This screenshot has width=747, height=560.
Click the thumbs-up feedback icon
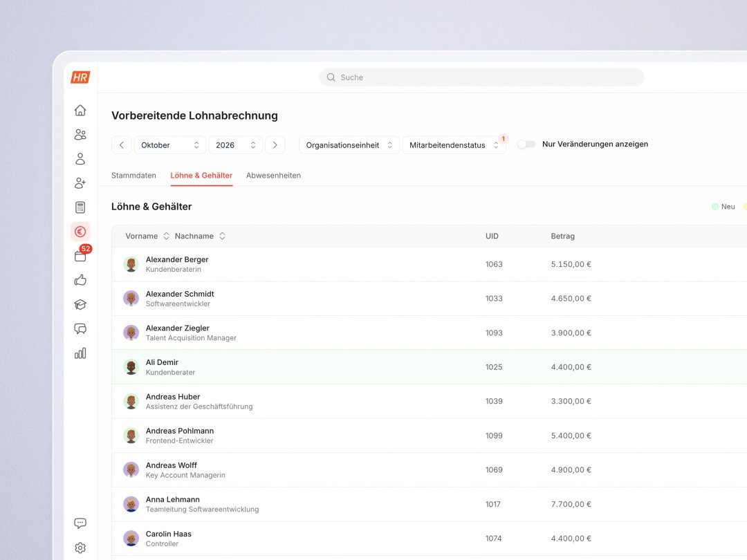click(80, 280)
